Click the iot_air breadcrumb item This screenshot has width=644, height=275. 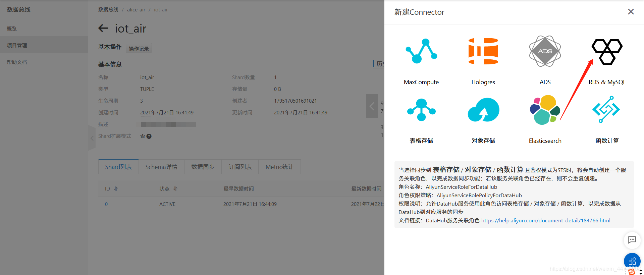pos(161,9)
